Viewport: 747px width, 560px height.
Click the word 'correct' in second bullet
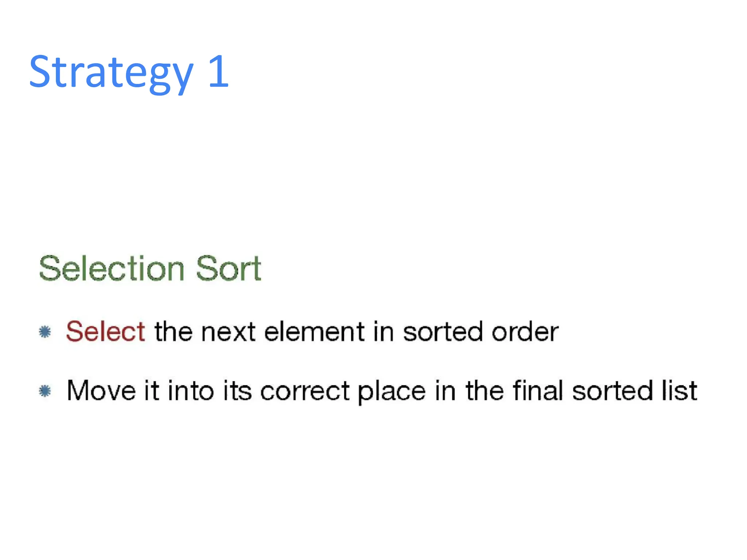(x=305, y=392)
